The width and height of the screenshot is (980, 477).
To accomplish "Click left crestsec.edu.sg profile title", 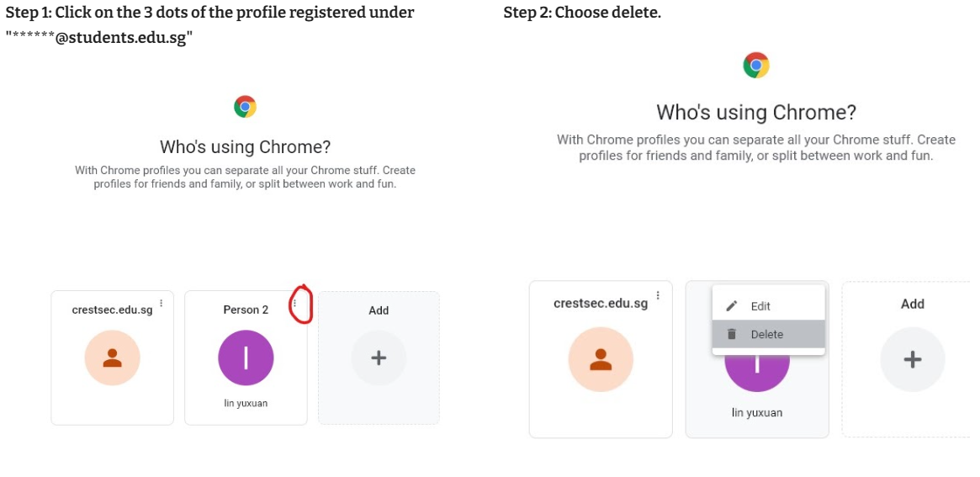I will [112, 310].
